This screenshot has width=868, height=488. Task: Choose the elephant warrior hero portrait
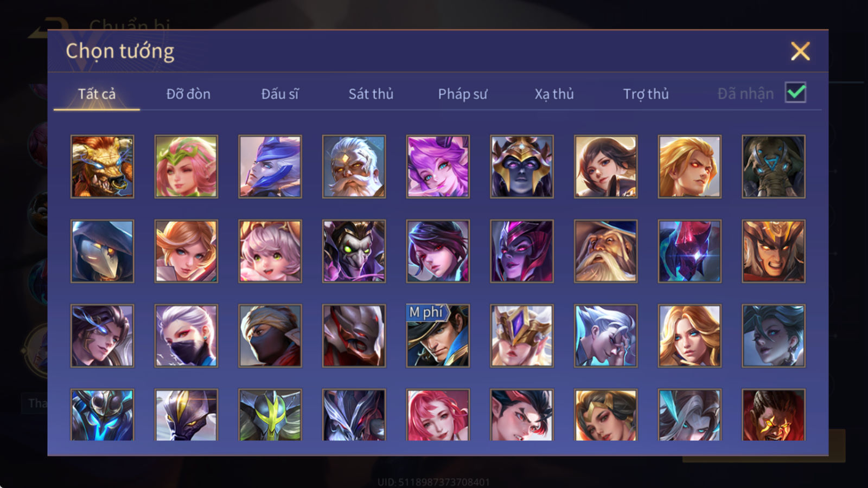[774, 166]
